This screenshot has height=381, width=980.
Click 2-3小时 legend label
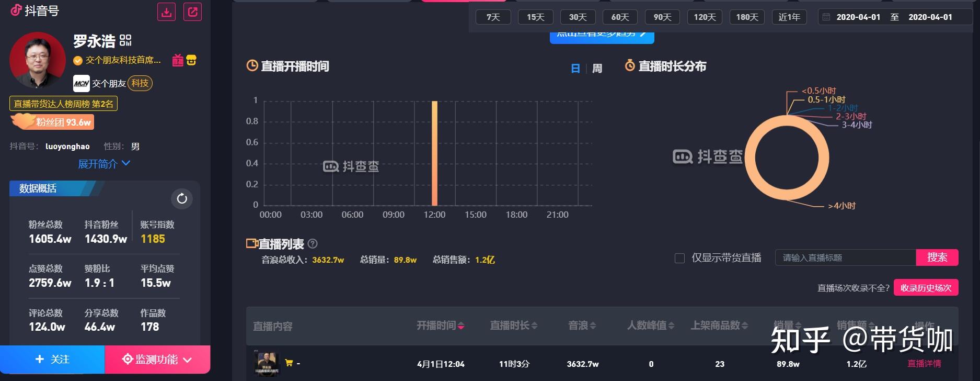(x=851, y=117)
